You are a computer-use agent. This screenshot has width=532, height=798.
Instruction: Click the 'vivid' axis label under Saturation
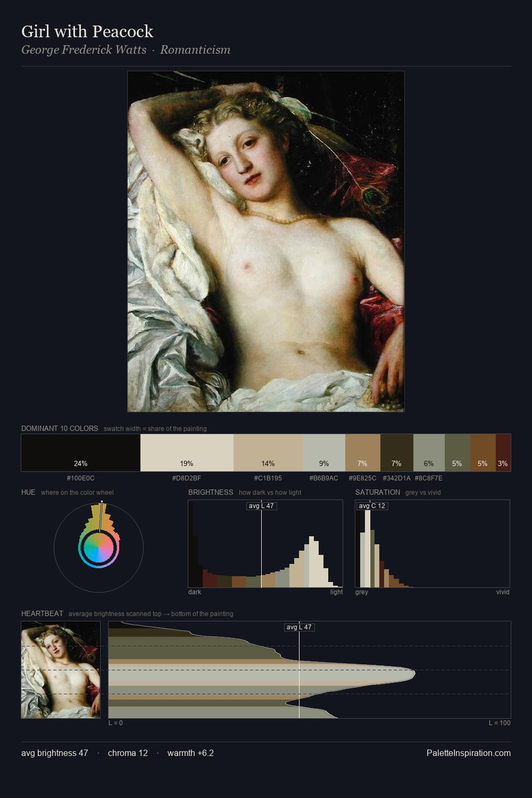503,592
